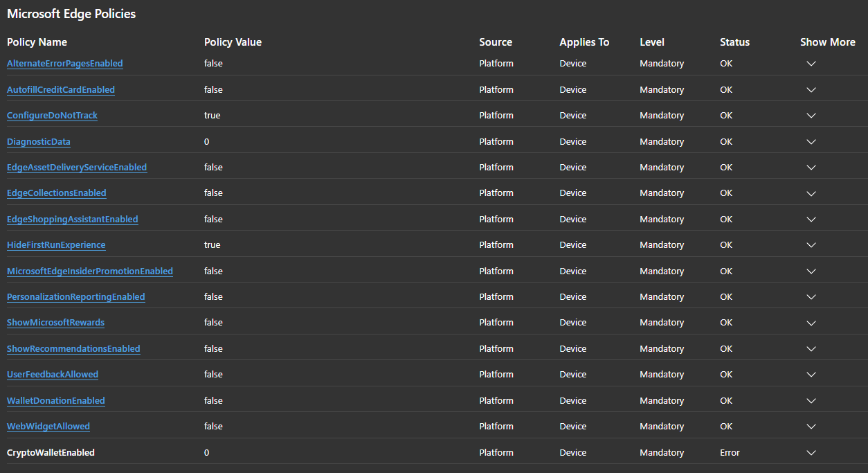Open EdgeShoppingAssistantEnabled policy documentation link
This screenshot has width=868, height=473.
[x=72, y=220]
